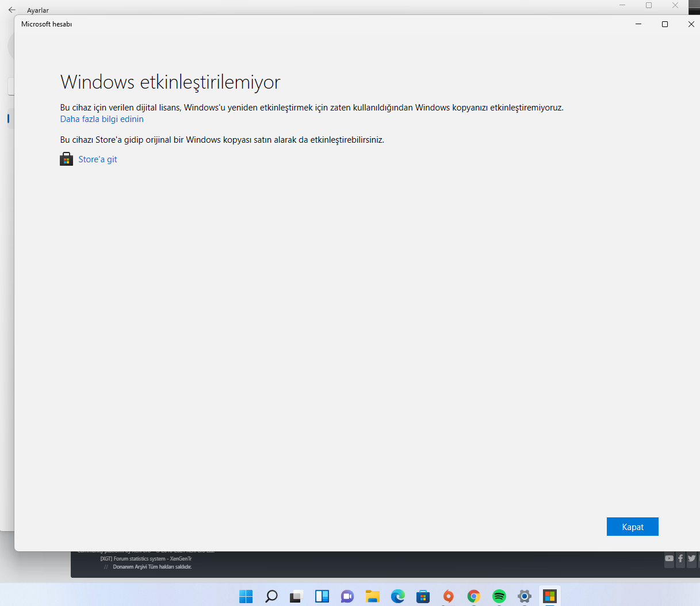This screenshot has height=606, width=700.
Task: Open the Widgets panel from the taskbar
Action: [x=322, y=596]
